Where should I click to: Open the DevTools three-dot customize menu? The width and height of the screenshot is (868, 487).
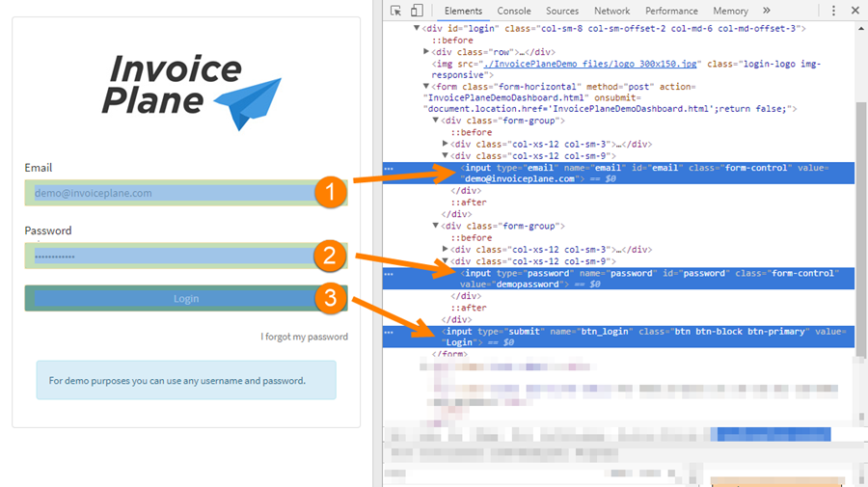(x=833, y=11)
